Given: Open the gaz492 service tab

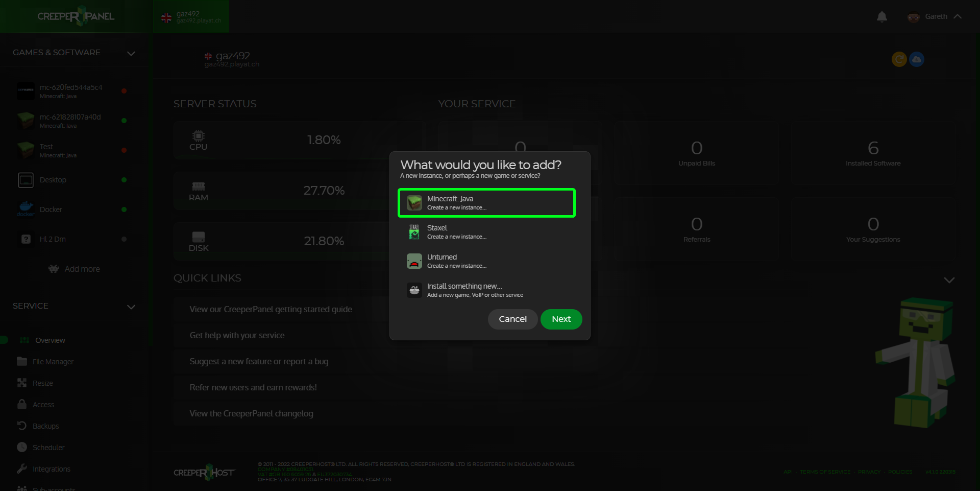Looking at the screenshot, I should point(191,17).
